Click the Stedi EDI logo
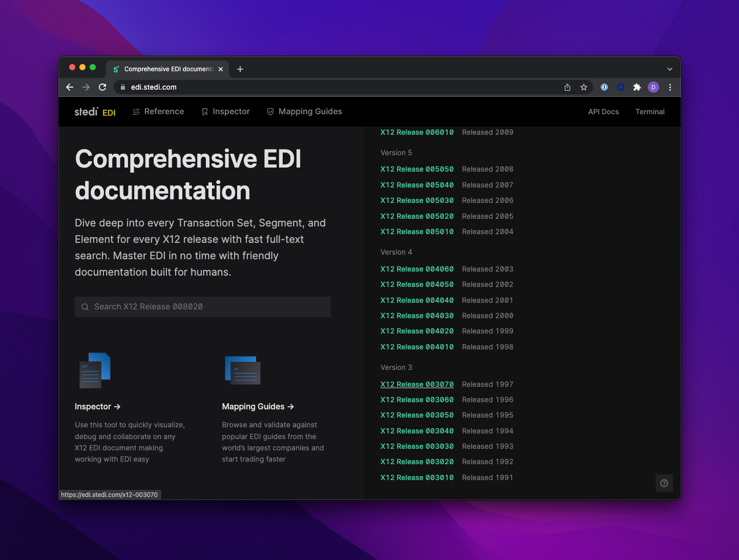The width and height of the screenshot is (739, 560). pyautogui.click(x=95, y=112)
